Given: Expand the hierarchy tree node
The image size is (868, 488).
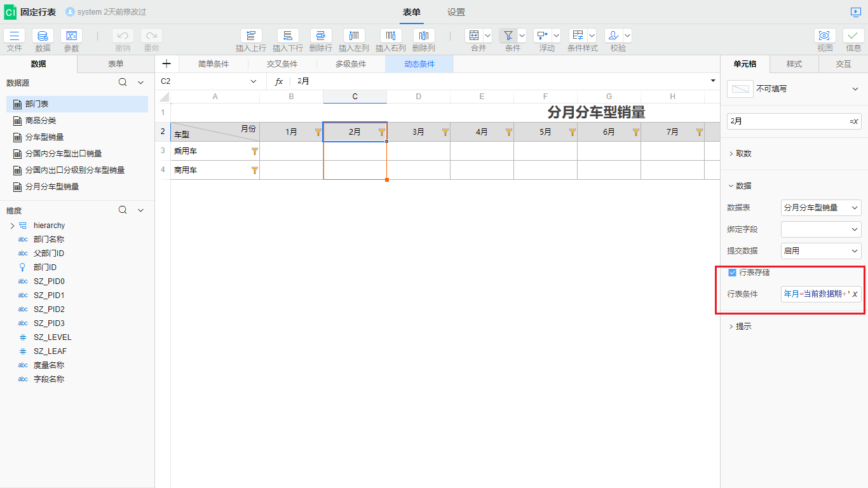Looking at the screenshot, I should (x=12, y=226).
